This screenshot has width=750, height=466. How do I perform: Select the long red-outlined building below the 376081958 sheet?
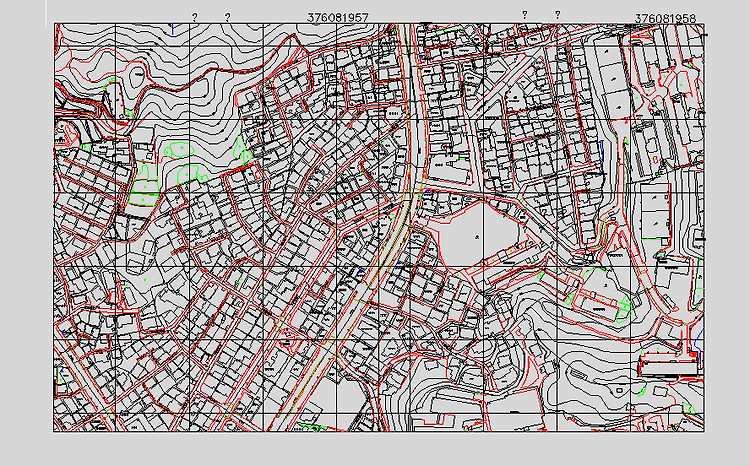point(668,366)
